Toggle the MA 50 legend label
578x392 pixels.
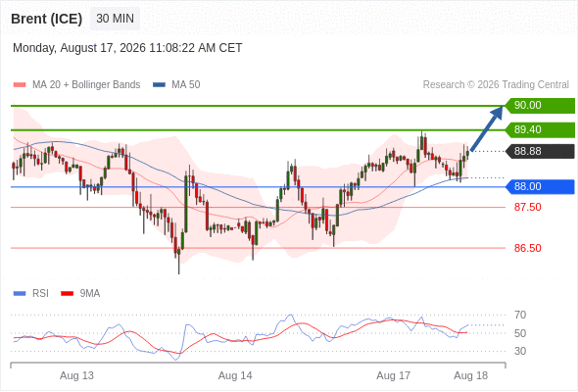[186, 85]
